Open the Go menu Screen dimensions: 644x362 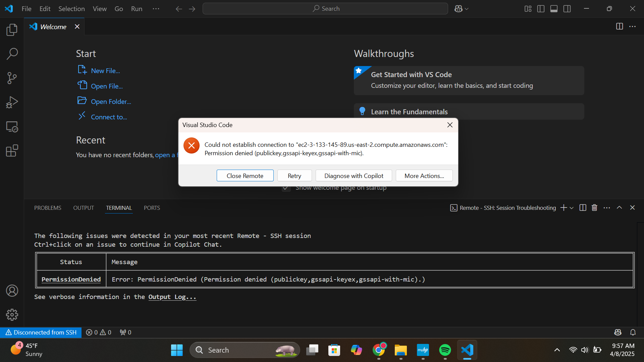[119, 9]
